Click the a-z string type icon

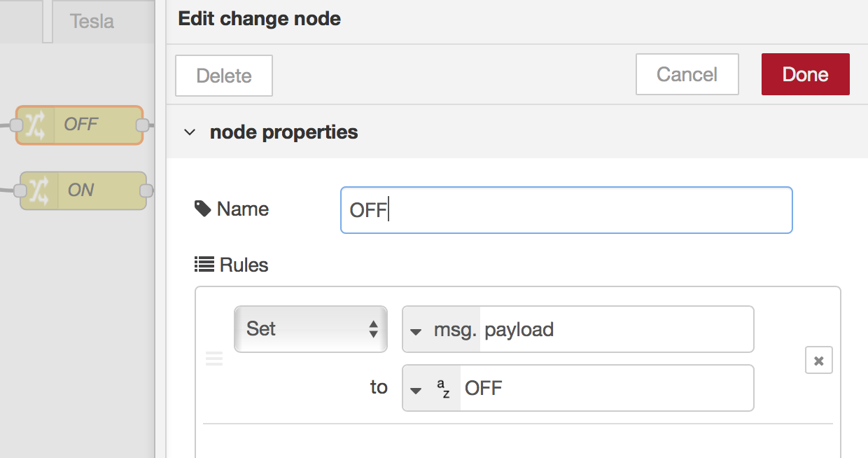pyautogui.click(x=444, y=389)
